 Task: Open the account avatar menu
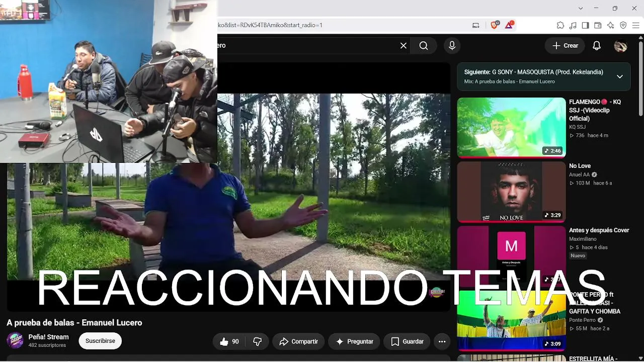pyautogui.click(x=621, y=46)
